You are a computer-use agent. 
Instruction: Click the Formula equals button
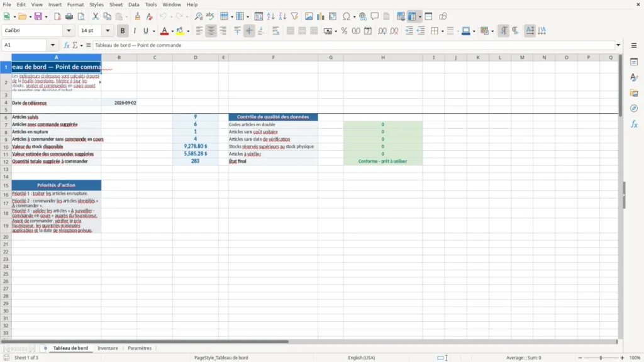pyautogui.click(x=88, y=45)
